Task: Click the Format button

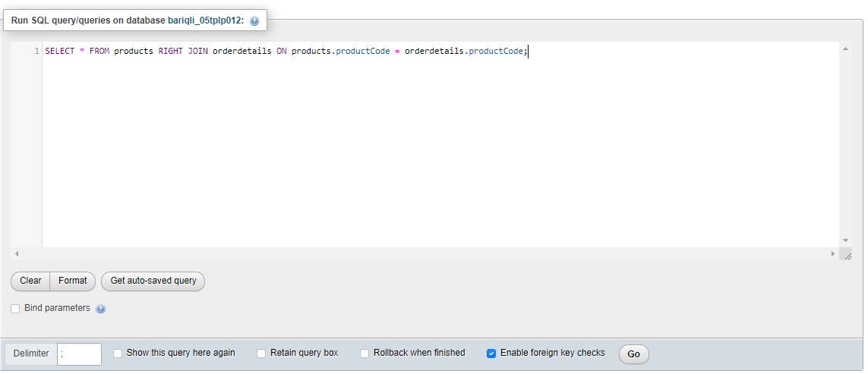Action: pyautogui.click(x=72, y=281)
